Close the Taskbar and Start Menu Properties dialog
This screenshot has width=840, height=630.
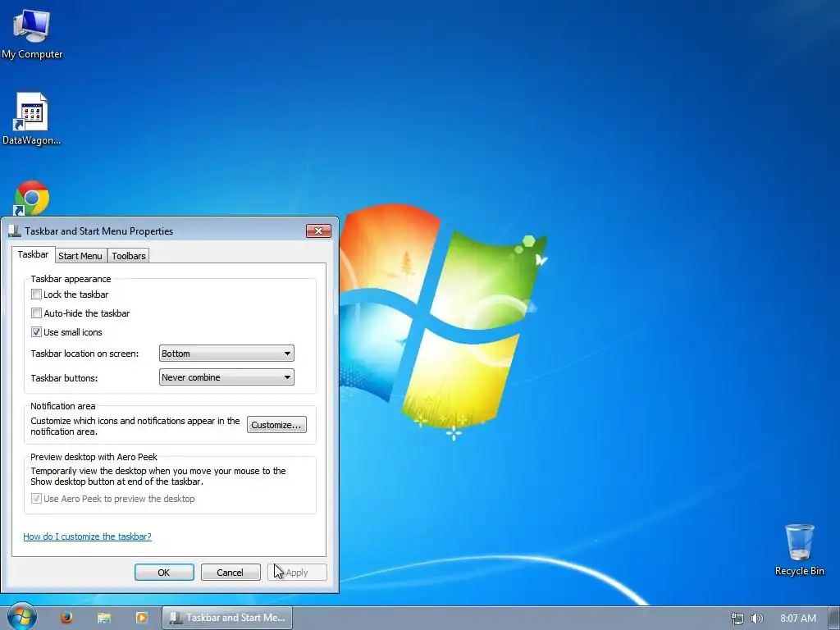(318, 231)
